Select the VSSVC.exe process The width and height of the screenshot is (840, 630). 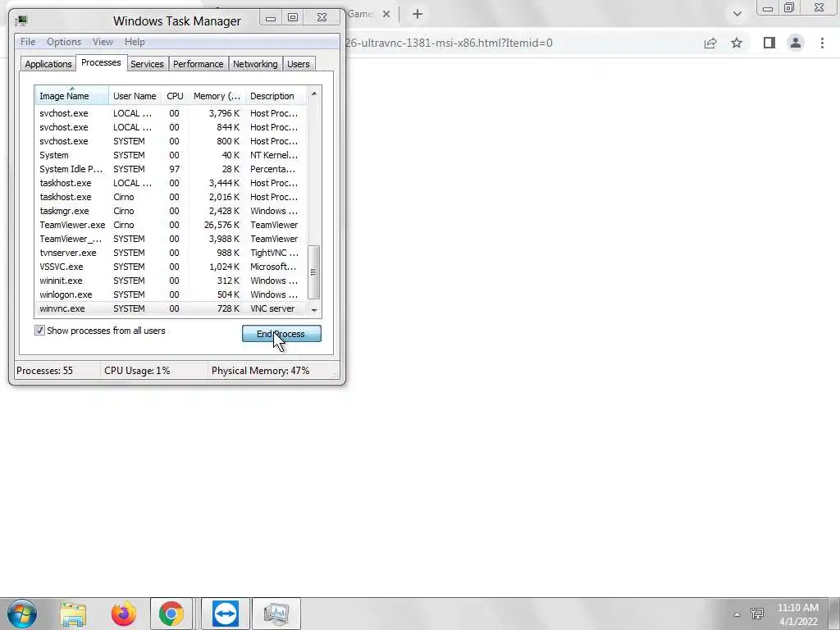point(171,267)
